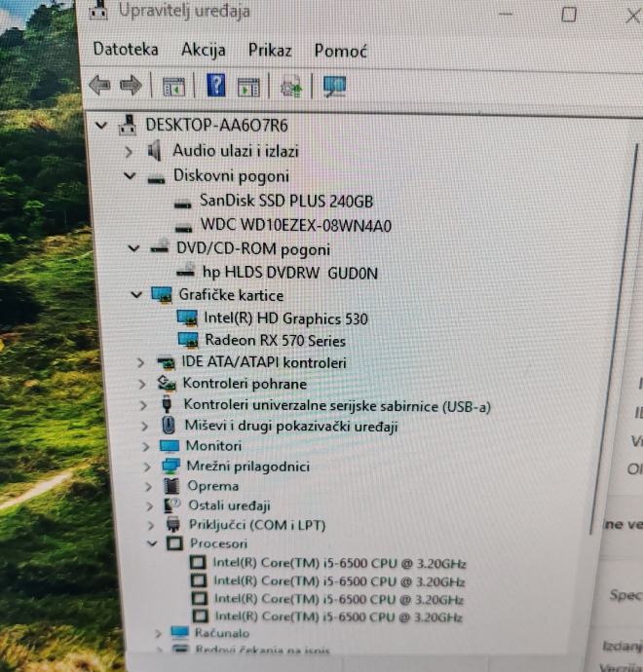Collapse the DVD/CD-ROM pogoni category
Viewport: 643px width, 672px height.
click(x=134, y=248)
